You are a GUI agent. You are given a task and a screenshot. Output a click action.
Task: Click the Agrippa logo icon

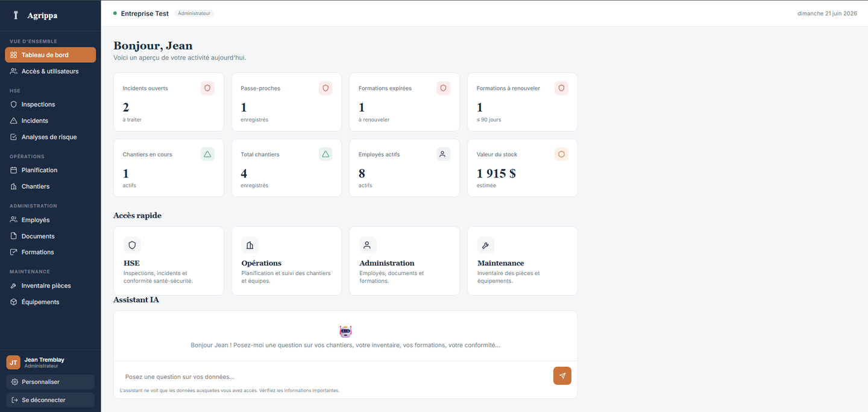point(16,16)
